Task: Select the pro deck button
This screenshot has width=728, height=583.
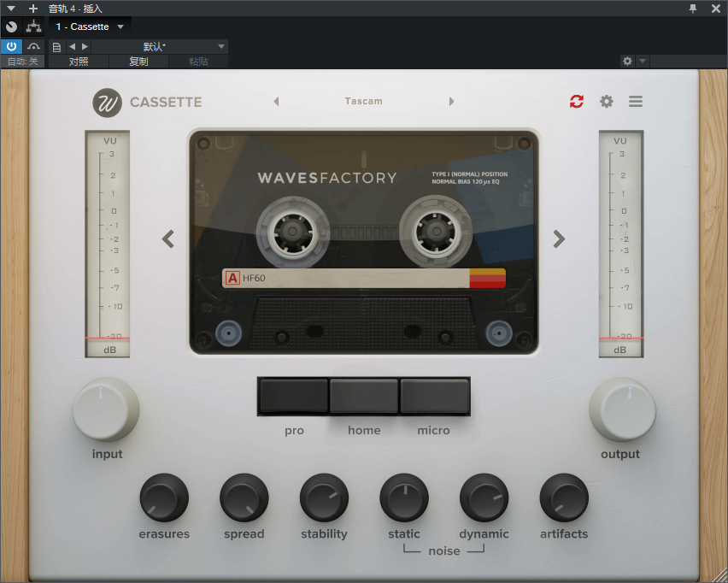Action: [294, 396]
